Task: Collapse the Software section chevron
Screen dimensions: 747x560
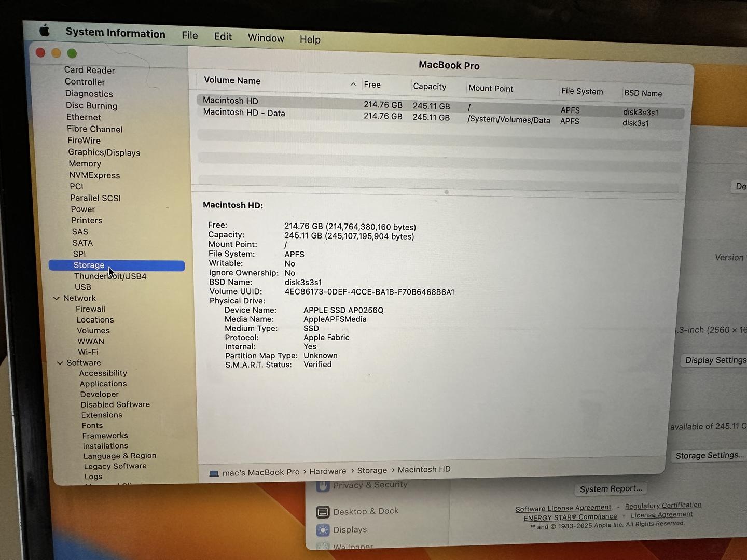Action: pos(60,363)
